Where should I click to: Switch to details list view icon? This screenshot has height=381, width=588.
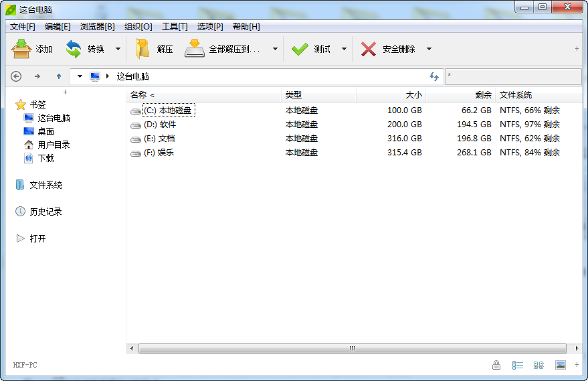[x=518, y=365]
